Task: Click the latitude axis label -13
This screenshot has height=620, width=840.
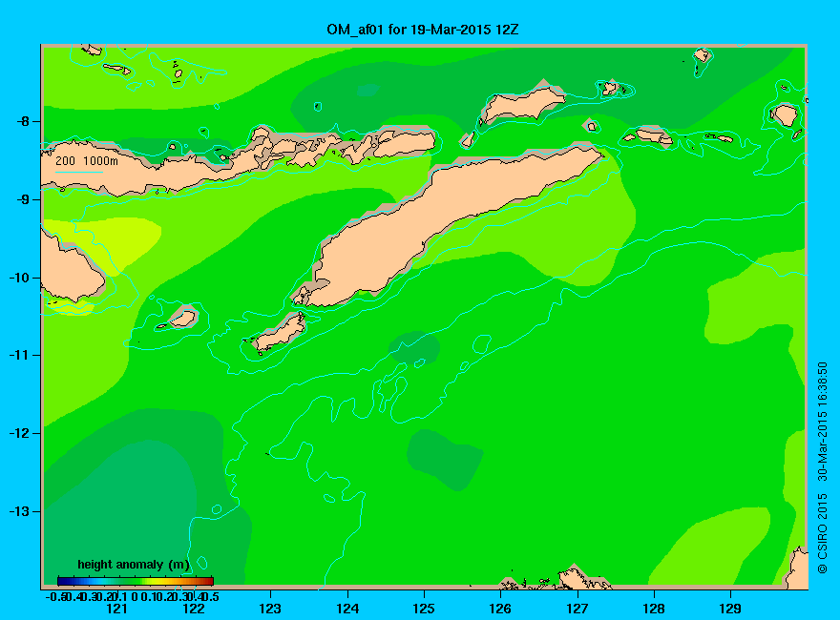Action: (x=19, y=511)
